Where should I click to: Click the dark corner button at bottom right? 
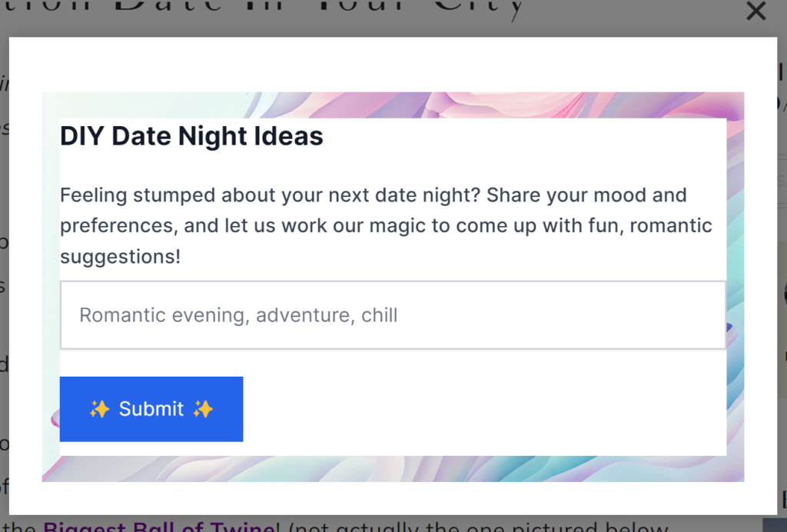tap(775, 525)
